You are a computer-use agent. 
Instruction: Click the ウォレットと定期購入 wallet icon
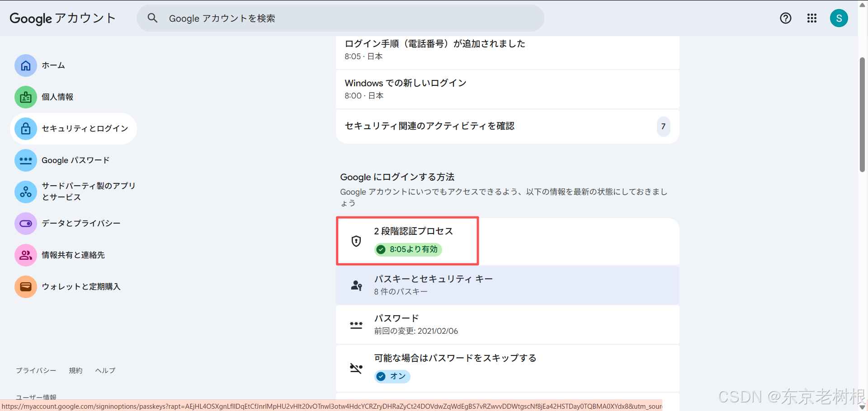click(x=26, y=287)
